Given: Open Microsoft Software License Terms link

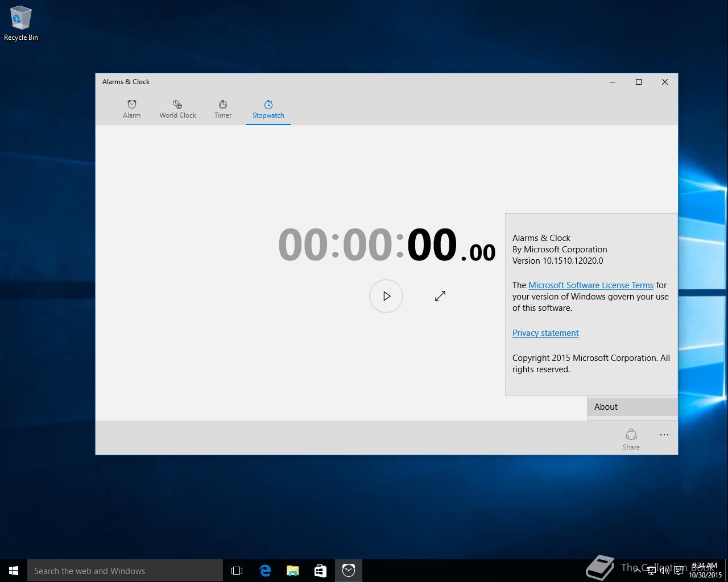Looking at the screenshot, I should [x=591, y=285].
